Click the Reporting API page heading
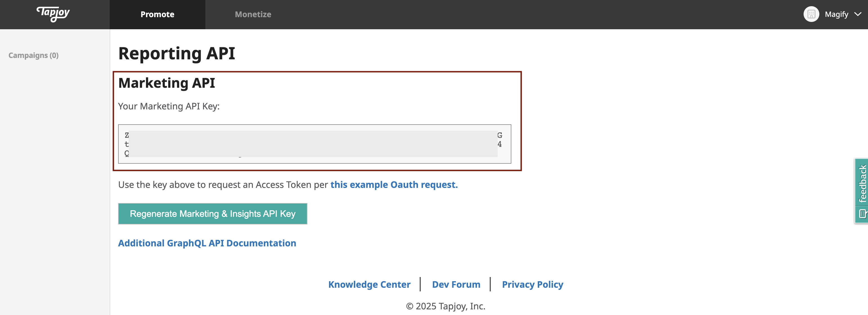 click(x=177, y=53)
